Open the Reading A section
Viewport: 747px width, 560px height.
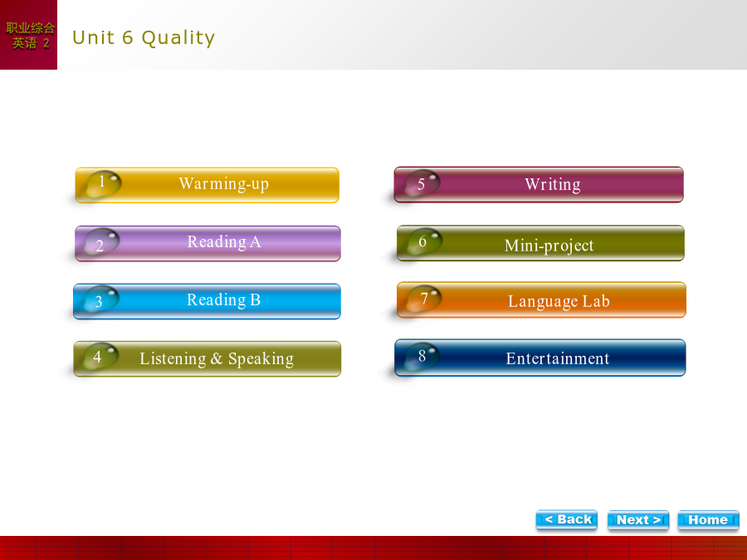(x=207, y=243)
